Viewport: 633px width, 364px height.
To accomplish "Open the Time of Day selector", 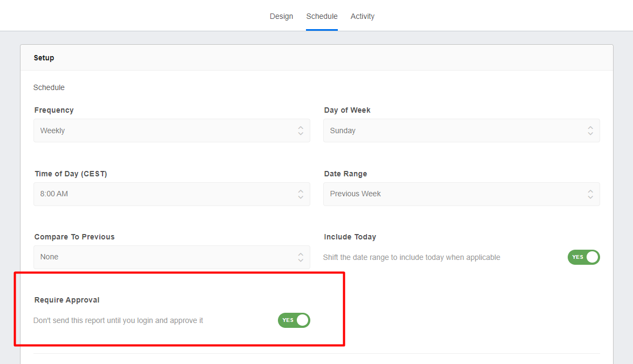I will [172, 194].
